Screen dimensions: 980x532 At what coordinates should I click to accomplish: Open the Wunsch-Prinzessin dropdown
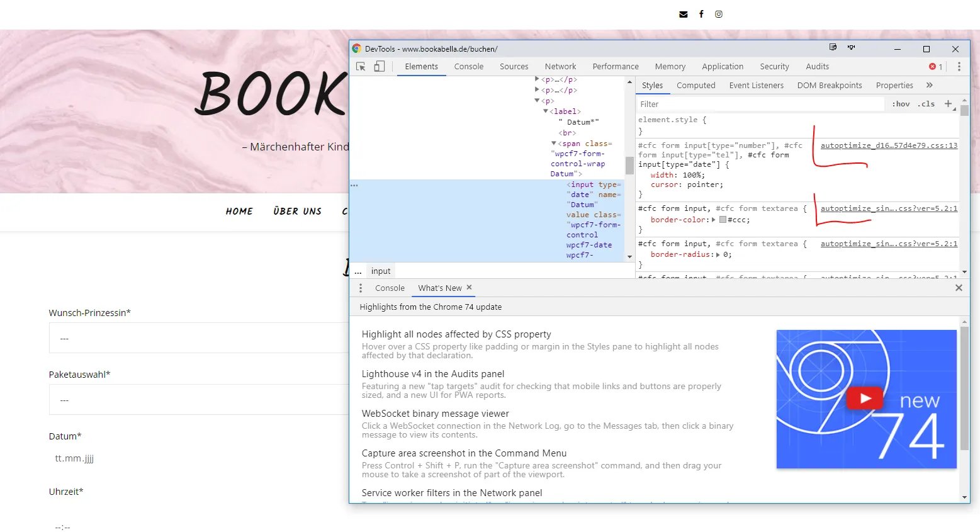click(199, 338)
